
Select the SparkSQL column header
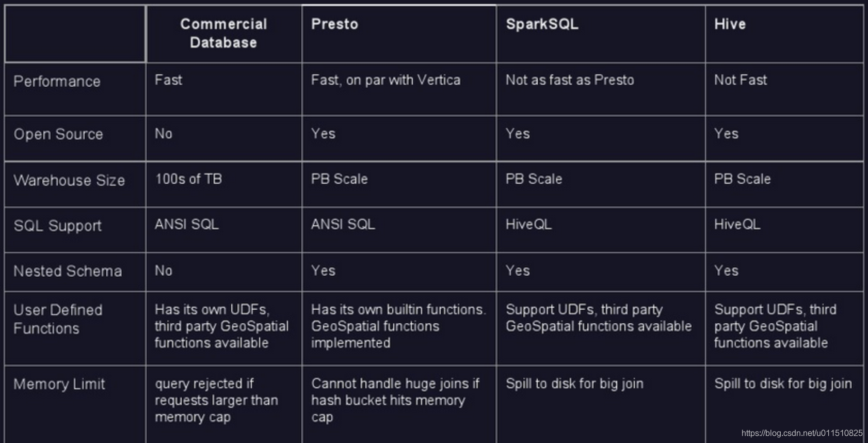(601, 34)
